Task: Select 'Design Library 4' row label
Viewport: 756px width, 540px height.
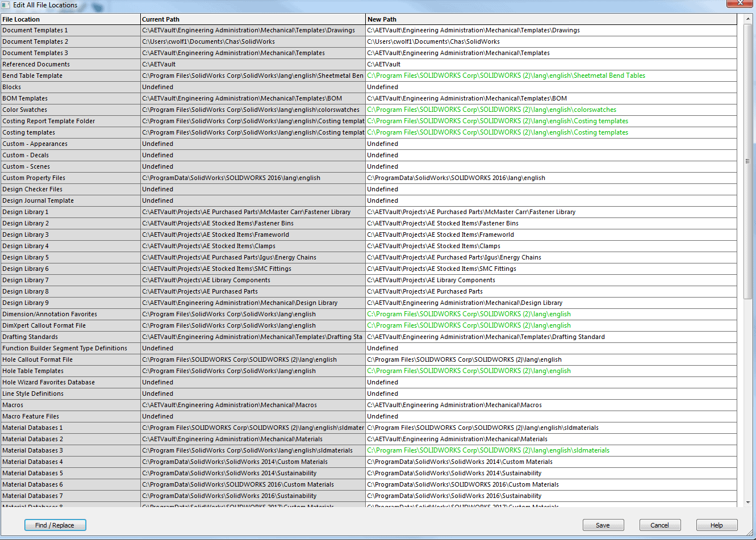Action: coord(70,246)
